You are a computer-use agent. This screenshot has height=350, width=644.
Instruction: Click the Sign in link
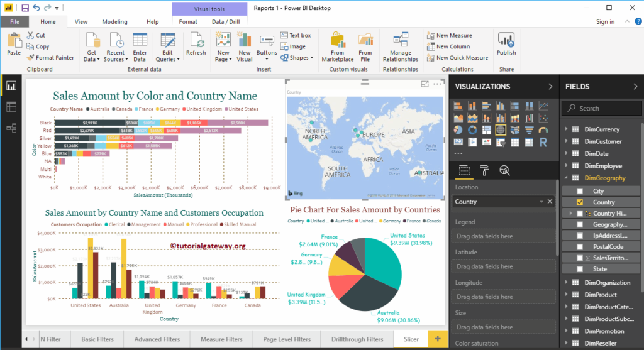pos(606,22)
